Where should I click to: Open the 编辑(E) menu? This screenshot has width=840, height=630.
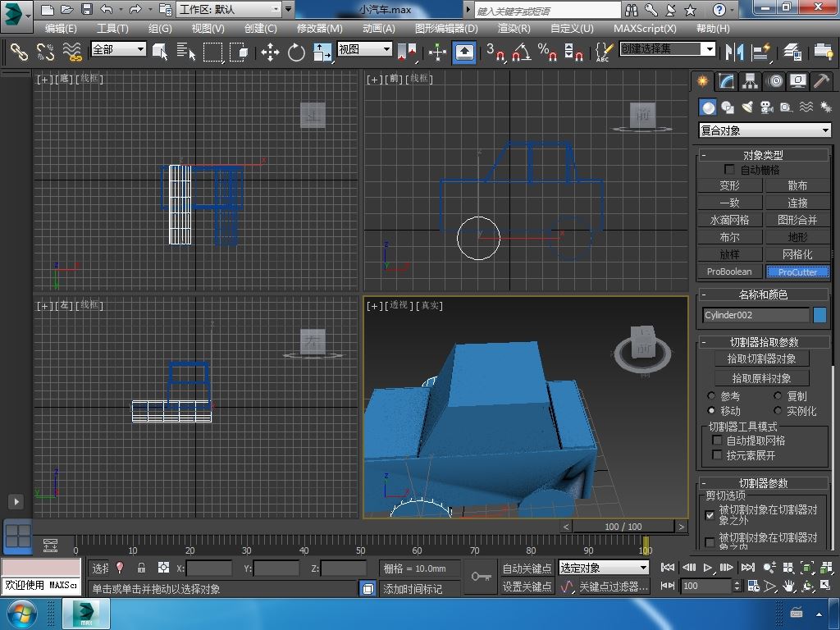(61, 29)
